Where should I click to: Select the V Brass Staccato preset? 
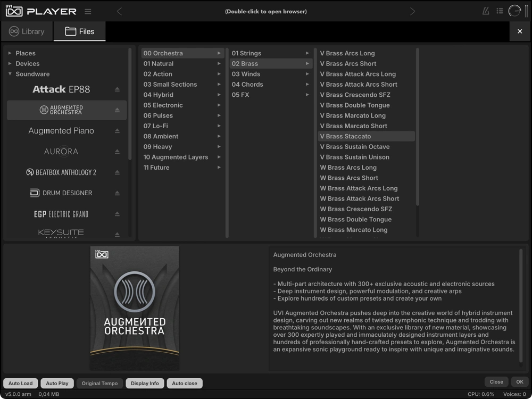pos(366,136)
